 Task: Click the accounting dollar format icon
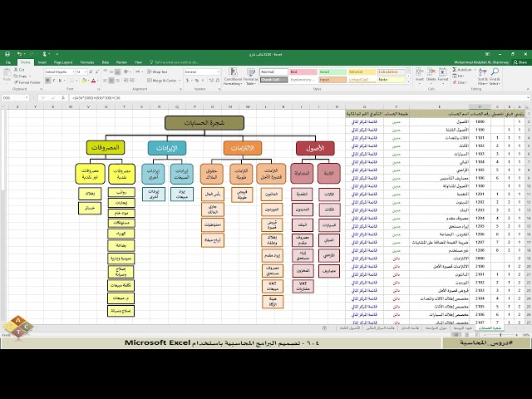coord(187,81)
